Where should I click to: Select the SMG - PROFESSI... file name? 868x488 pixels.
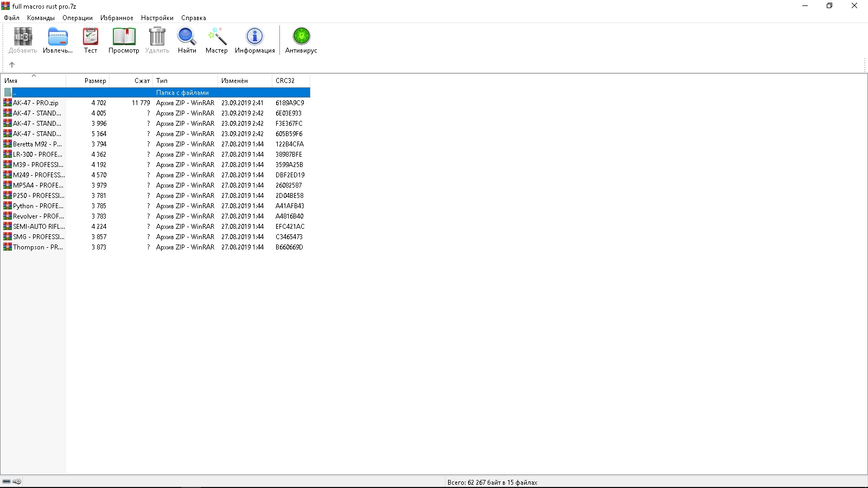click(39, 236)
